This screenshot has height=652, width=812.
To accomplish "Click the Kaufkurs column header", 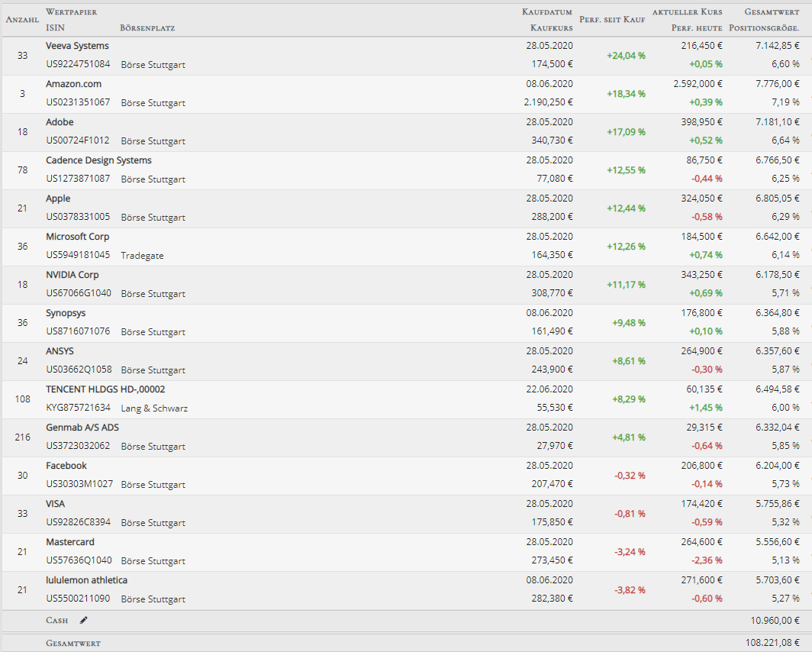I will pos(552,28).
